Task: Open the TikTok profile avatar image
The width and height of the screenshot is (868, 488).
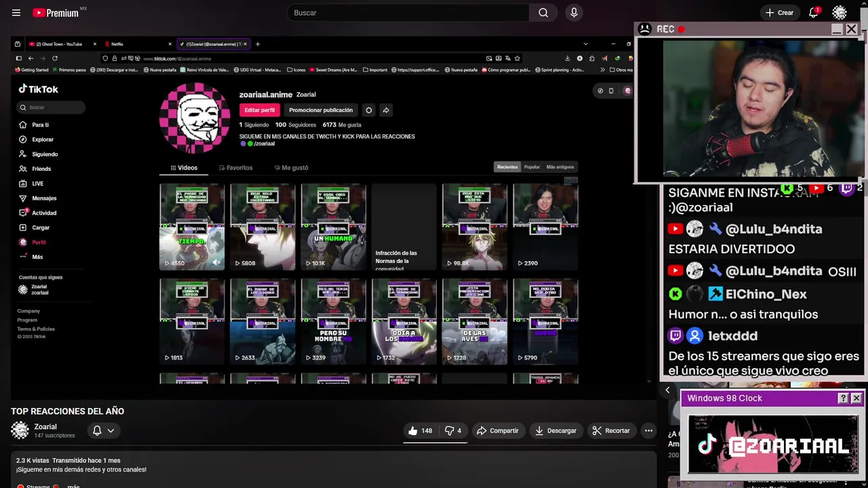Action: coord(195,119)
